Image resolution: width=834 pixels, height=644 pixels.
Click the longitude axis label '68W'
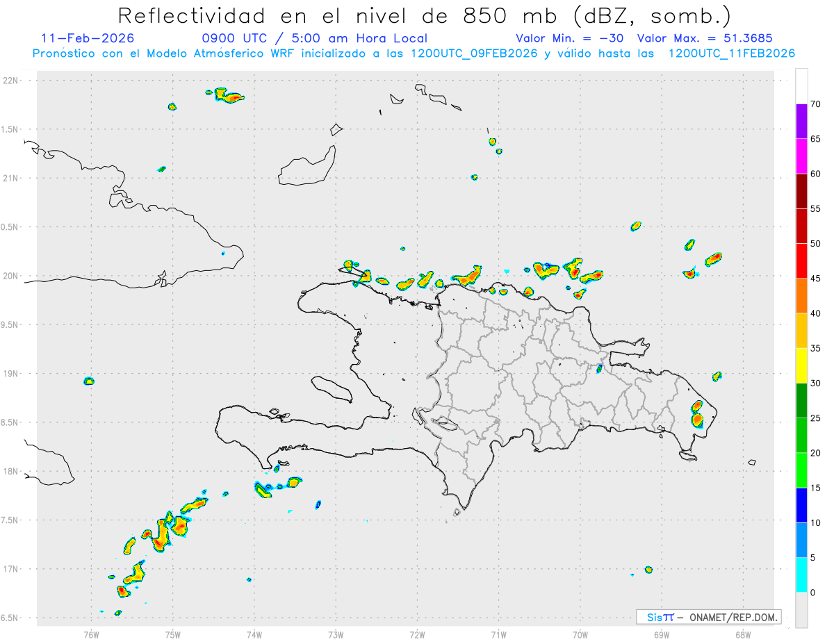coord(743,634)
